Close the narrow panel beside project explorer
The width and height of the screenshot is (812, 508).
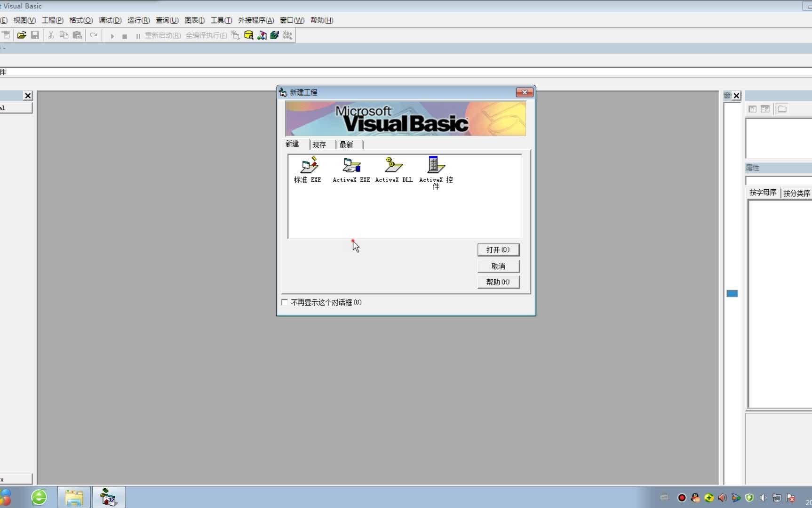coord(737,96)
